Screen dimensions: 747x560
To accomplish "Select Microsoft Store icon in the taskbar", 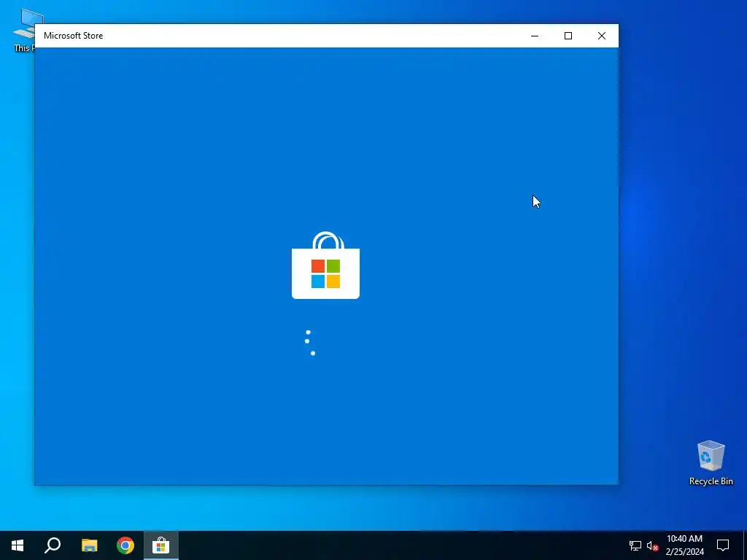I will (x=161, y=545).
